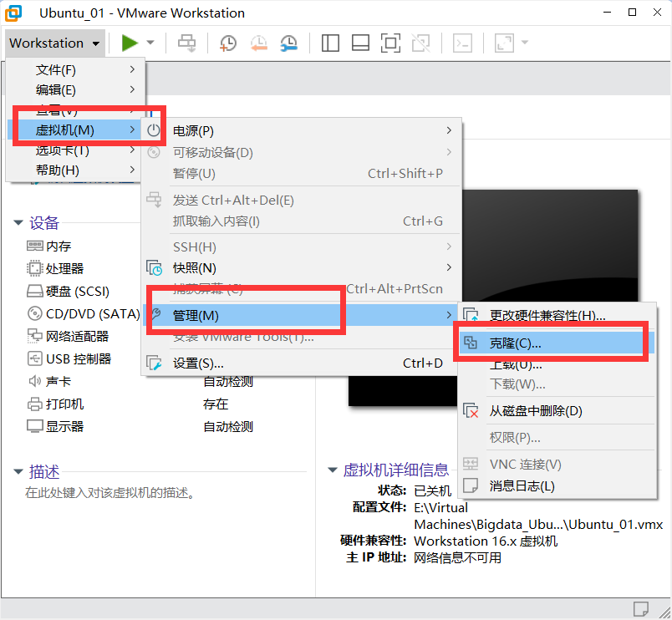
Task: Select the USB 控制器 device row
Action: pos(69,358)
